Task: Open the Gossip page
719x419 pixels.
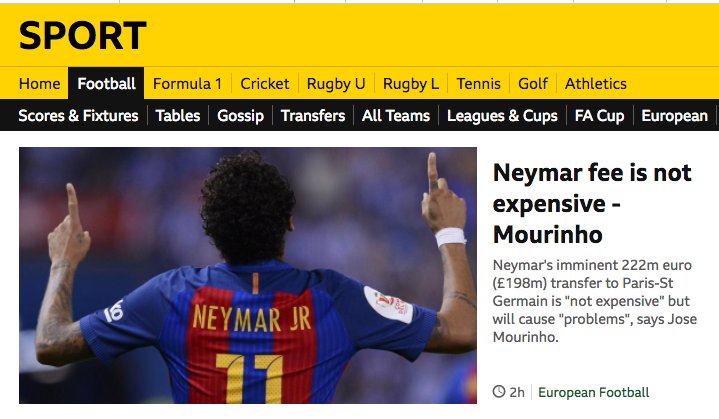Action: [x=240, y=116]
